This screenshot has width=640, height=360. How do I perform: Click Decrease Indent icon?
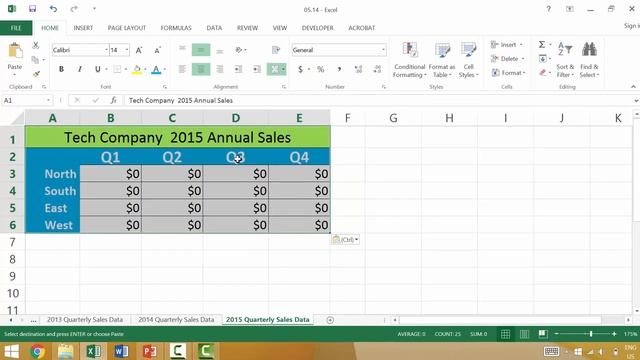coord(238,69)
